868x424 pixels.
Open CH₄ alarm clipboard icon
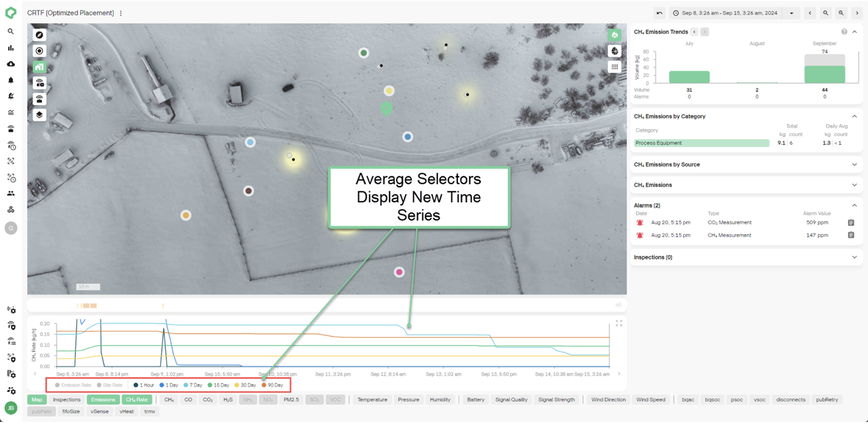pos(851,235)
